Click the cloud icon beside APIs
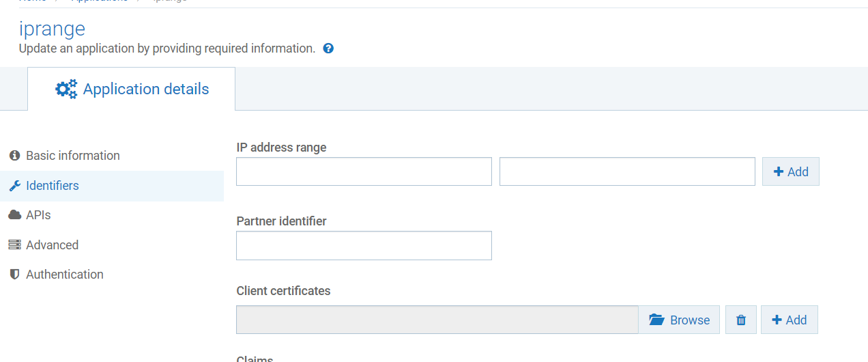Viewport: 868px width, 362px height. pyautogui.click(x=14, y=215)
